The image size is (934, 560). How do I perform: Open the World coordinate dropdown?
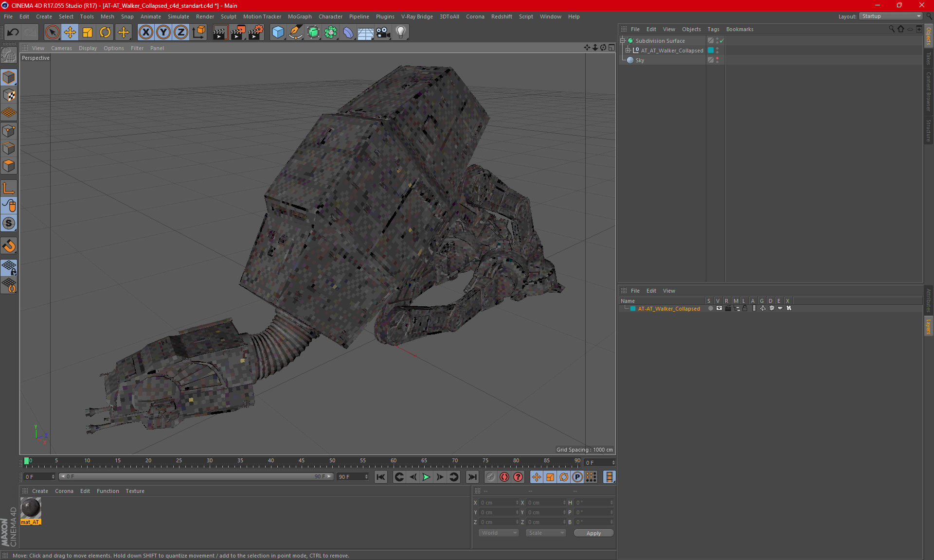(x=499, y=533)
